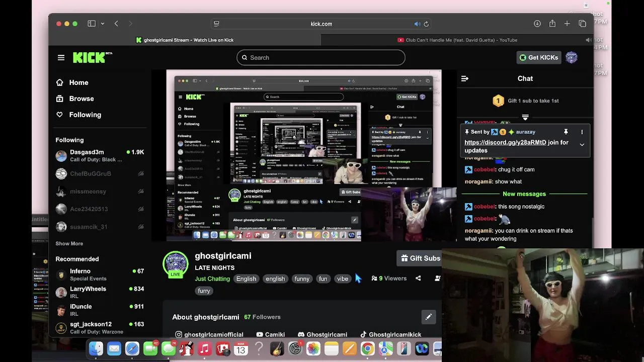
Task: Open the Kick hamburger menu
Action: click(61, 58)
